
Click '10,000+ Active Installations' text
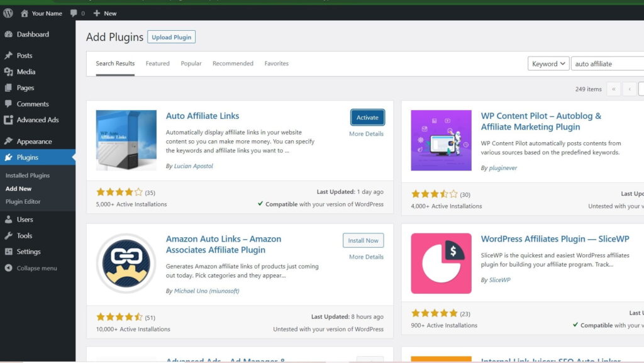click(x=133, y=329)
